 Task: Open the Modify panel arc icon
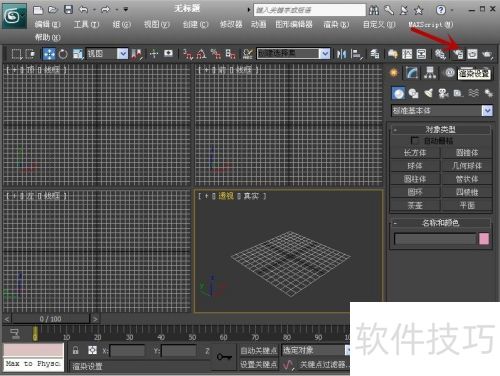pos(412,73)
